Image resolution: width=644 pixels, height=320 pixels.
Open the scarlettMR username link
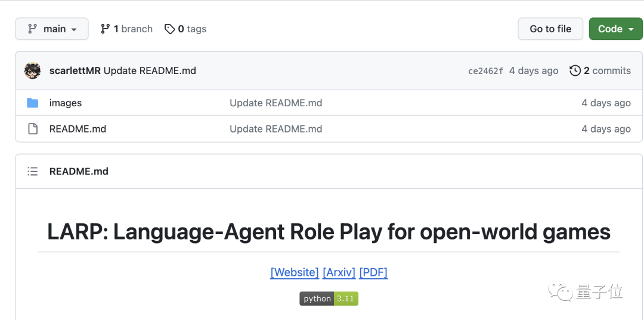pyautogui.click(x=75, y=70)
